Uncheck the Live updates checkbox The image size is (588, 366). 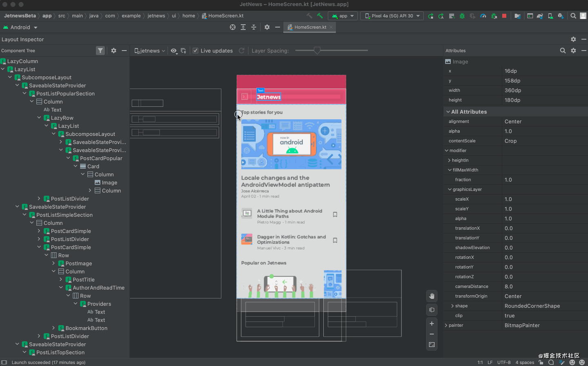(x=196, y=51)
